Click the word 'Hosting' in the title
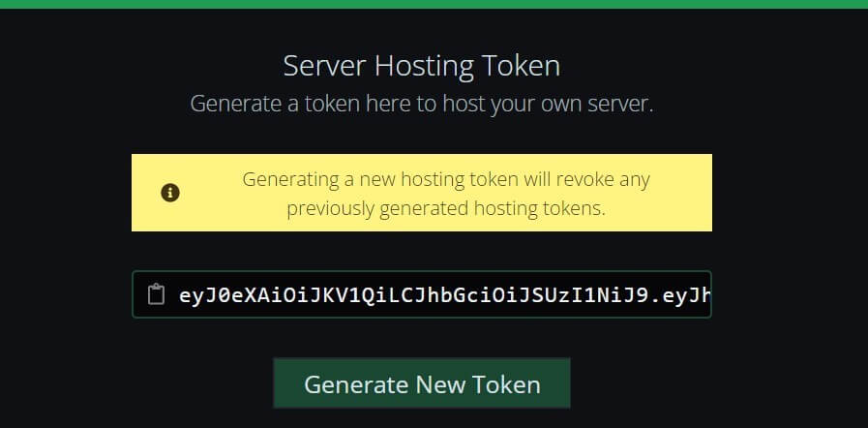This screenshot has height=428, width=868. point(424,67)
